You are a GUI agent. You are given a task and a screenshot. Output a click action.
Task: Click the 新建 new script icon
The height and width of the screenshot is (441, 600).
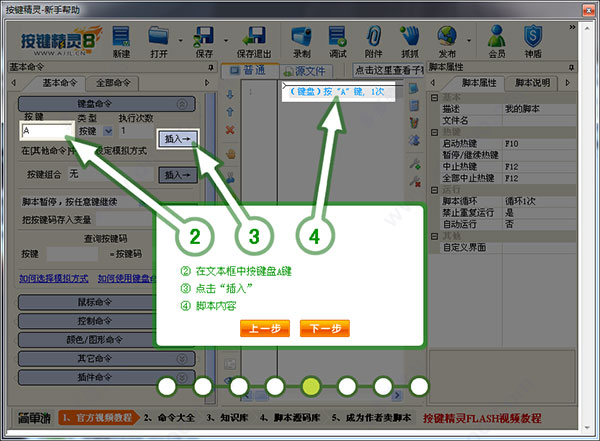121,41
